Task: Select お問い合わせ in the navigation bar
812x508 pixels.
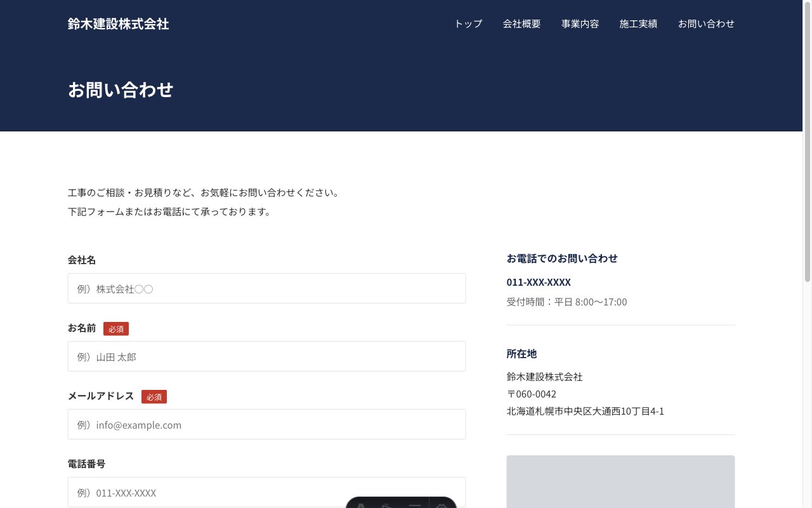Action: [706, 23]
